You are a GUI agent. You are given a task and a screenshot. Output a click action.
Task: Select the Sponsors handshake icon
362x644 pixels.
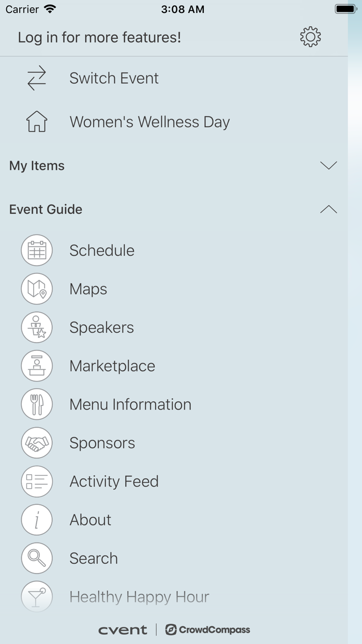point(37,443)
